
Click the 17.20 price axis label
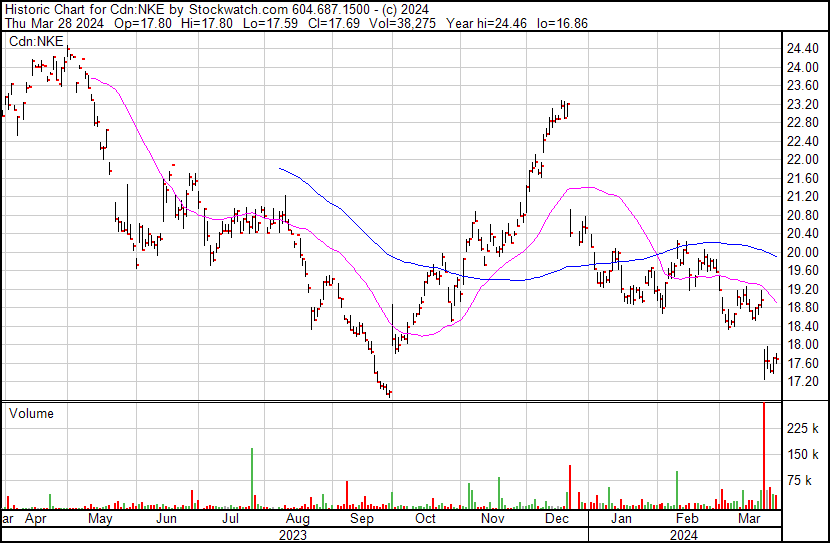click(802, 382)
